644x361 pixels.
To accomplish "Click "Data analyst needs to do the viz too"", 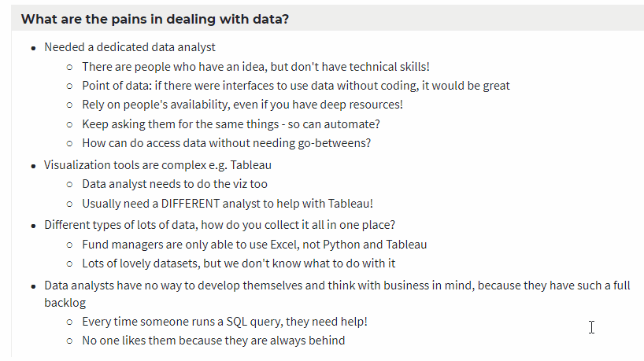I will pyautogui.click(x=174, y=184).
